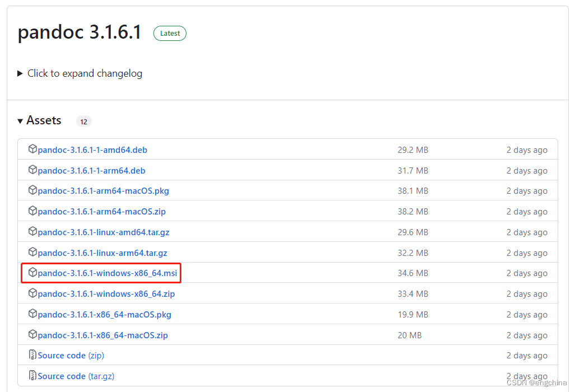
Task: Click package icon beside arm64-macOS.pkg
Action: pos(32,190)
